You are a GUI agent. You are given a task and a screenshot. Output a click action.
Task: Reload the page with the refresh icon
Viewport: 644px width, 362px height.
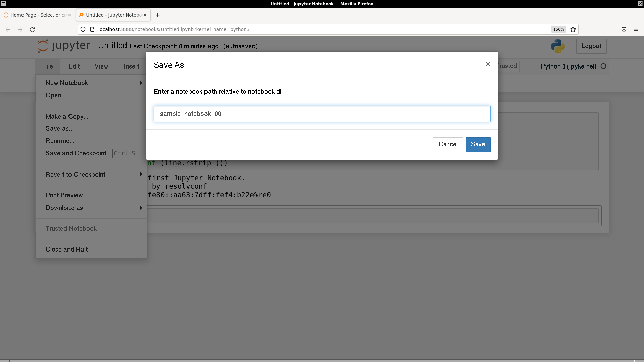pos(32,29)
